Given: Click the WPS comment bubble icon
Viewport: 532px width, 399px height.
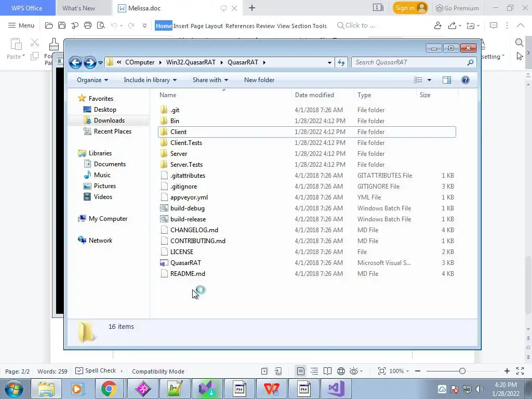Looking at the screenshot, I should coord(494,25).
